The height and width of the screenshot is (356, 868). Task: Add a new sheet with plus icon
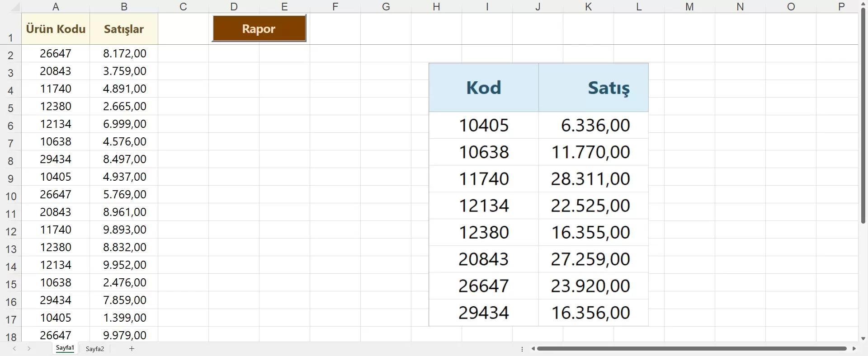132,349
